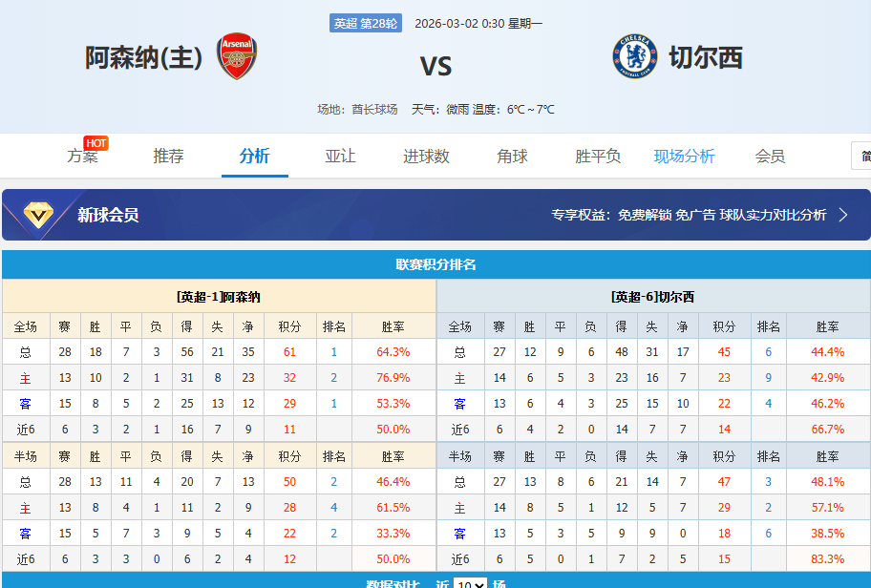
Task: Click the 现场分析 link
Action: click(x=684, y=157)
